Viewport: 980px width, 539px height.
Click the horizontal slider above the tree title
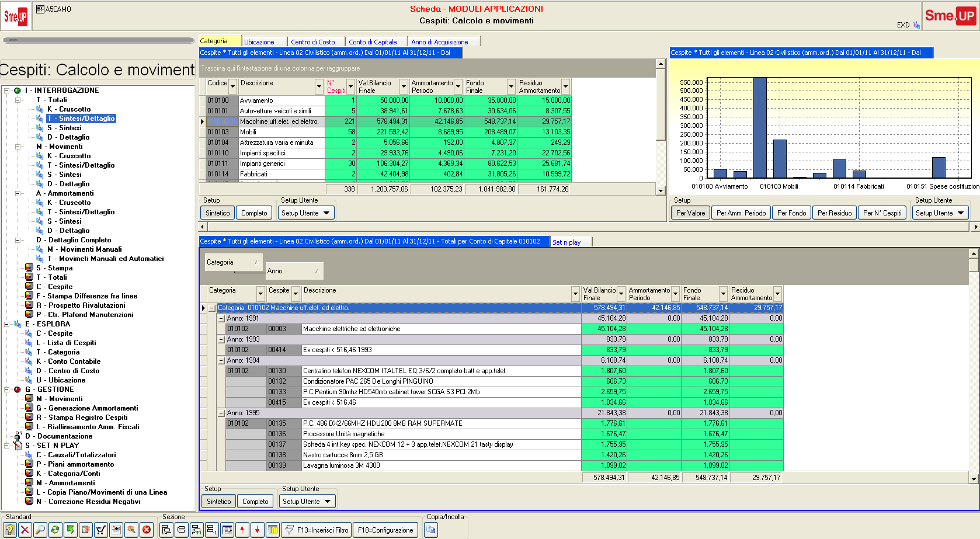[98, 40]
